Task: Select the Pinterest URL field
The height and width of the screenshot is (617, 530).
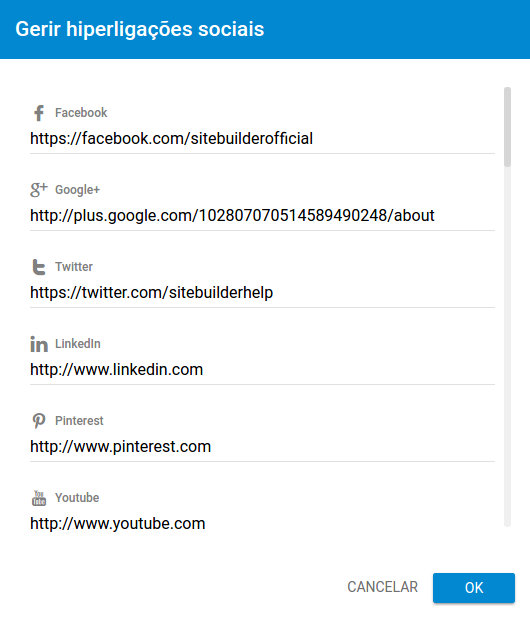Action: pyautogui.click(x=262, y=447)
